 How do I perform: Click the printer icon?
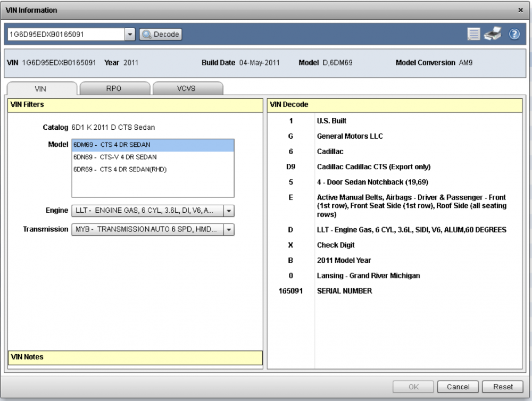click(493, 35)
